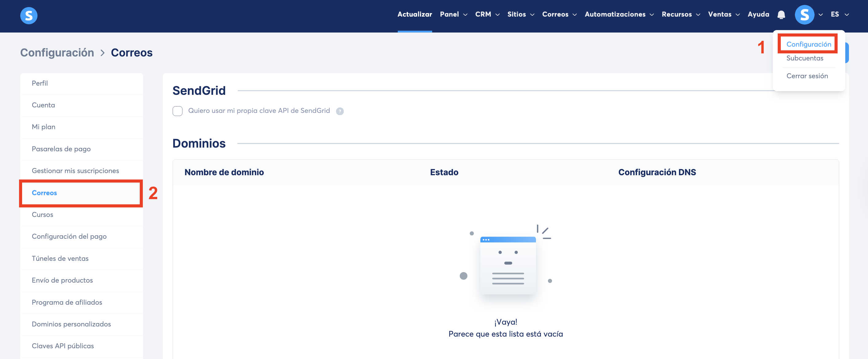Open the ES language selector
Viewport: 868px width, 359px height.
click(x=839, y=14)
